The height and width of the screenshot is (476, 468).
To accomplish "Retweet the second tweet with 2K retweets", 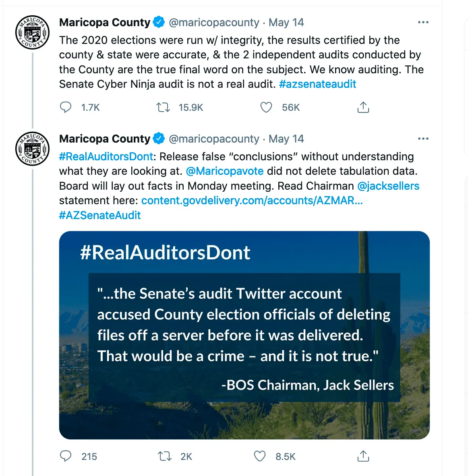I will (164, 456).
